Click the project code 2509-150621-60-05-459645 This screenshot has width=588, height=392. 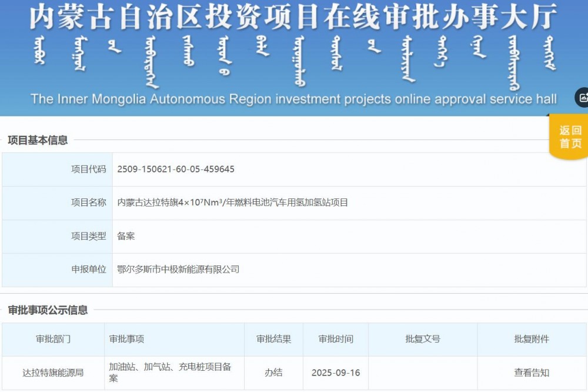click(x=176, y=170)
